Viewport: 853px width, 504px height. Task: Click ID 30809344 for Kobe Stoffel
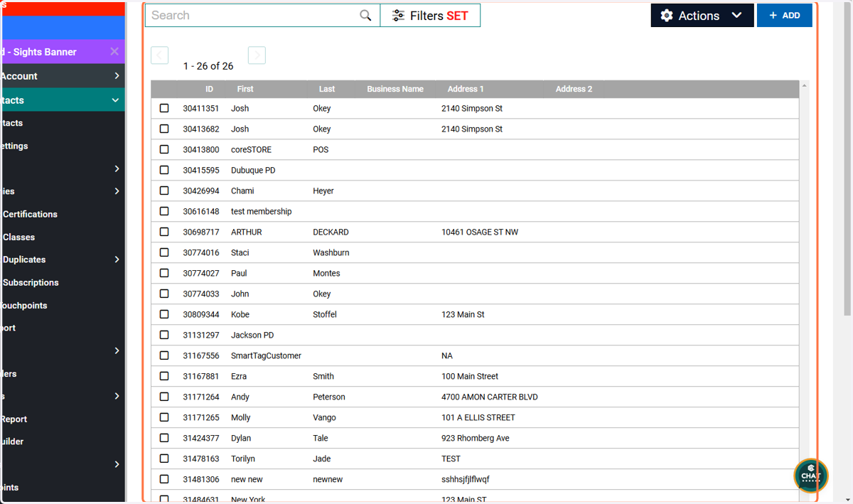coord(201,314)
